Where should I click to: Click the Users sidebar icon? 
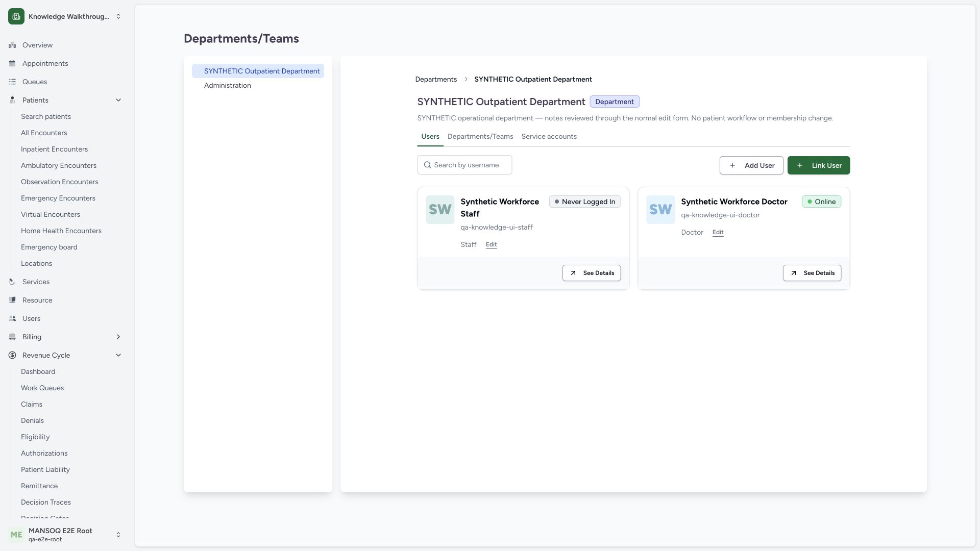point(12,318)
